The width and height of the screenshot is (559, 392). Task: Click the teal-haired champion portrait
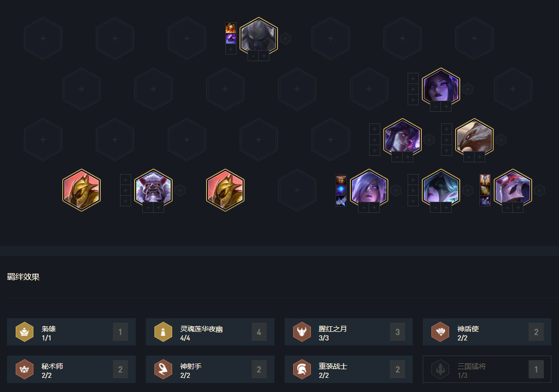point(441,189)
